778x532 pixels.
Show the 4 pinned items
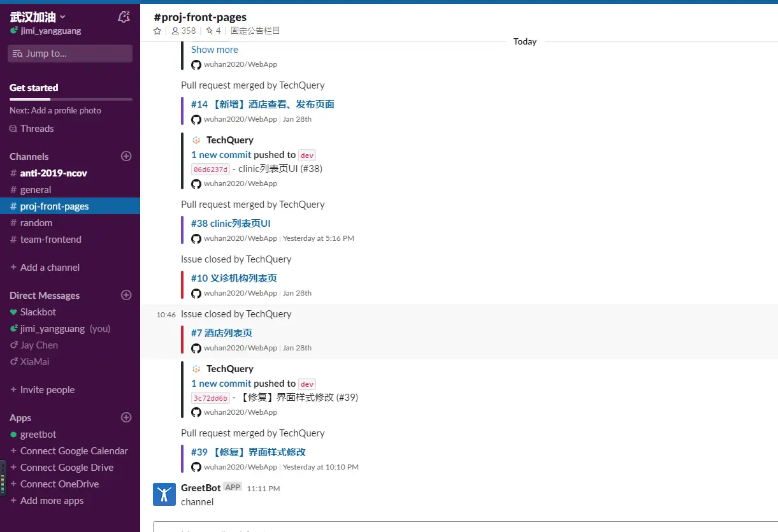[213, 31]
